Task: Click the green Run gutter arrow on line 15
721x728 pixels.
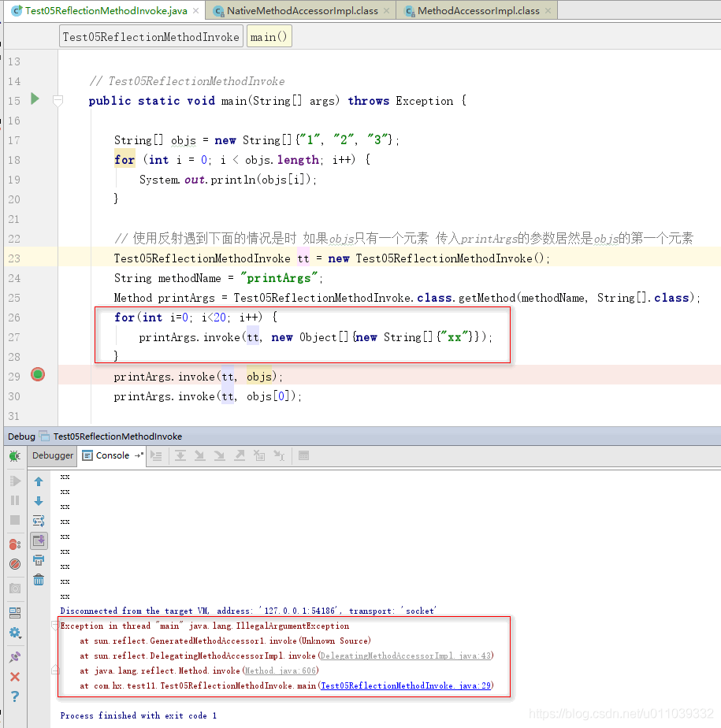Action: click(35, 99)
